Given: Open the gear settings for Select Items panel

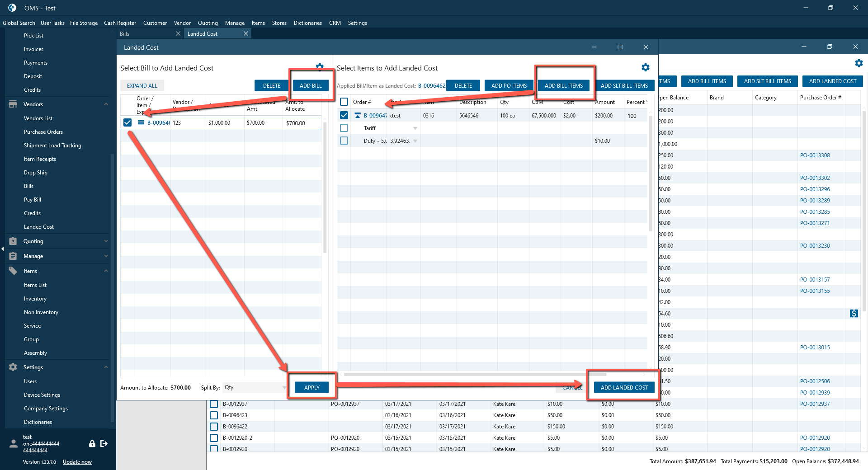Looking at the screenshot, I should [646, 67].
